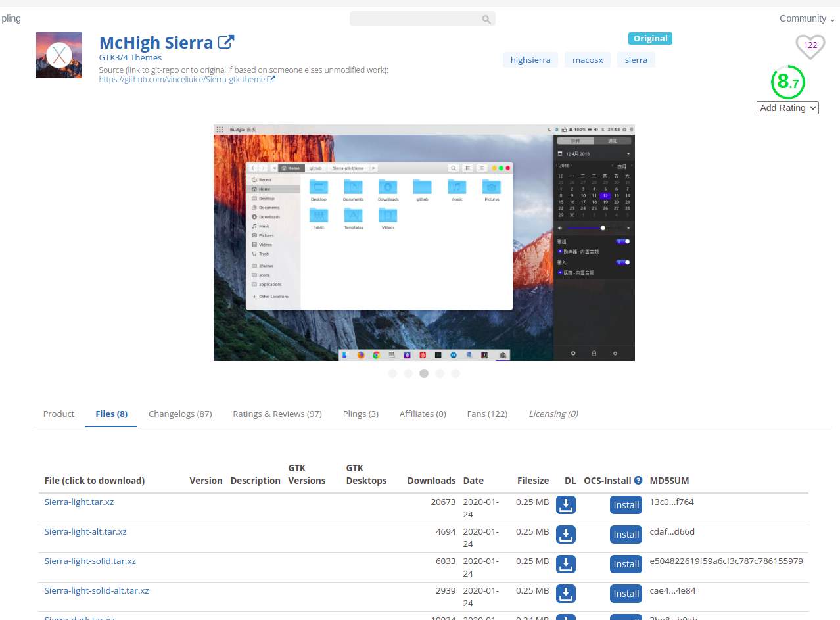Download icon for Sierra-light-alt.tar.xz
Viewport: 840px width, 620px height.
(566, 535)
